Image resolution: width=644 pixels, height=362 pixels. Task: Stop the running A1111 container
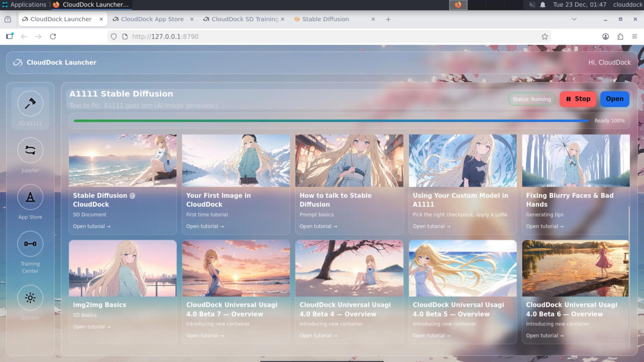pos(578,99)
